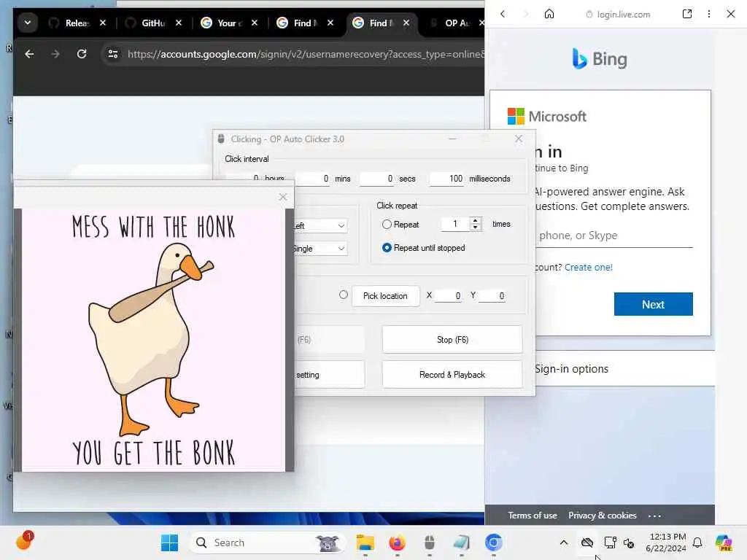The height and width of the screenshot is (560, 747).
Task: Edit the X coordinate field
Action: coord(448,296)
